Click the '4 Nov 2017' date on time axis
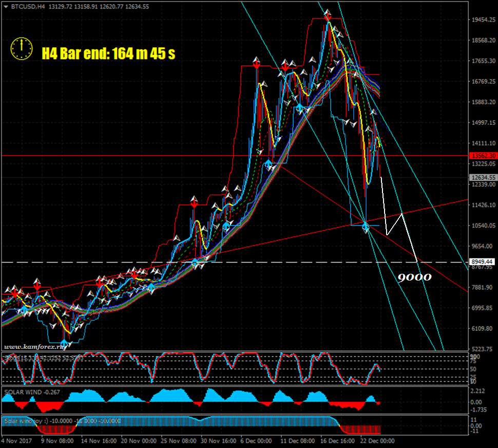 pyautogui.click(x=16, y=441)
